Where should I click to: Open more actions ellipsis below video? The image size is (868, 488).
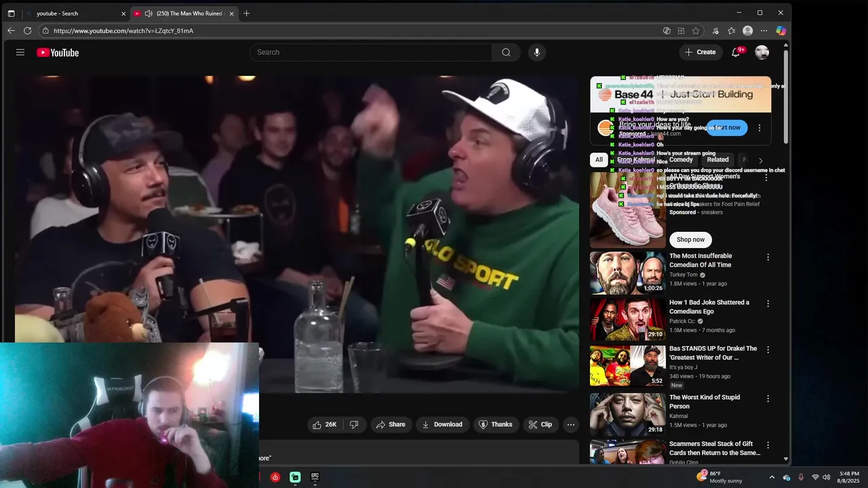pos(571,424)
